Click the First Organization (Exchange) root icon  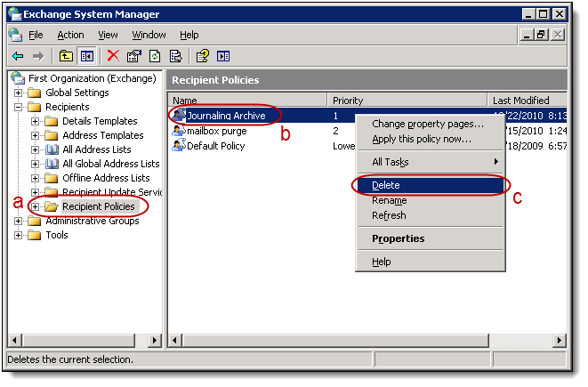[x=18, y=78]
